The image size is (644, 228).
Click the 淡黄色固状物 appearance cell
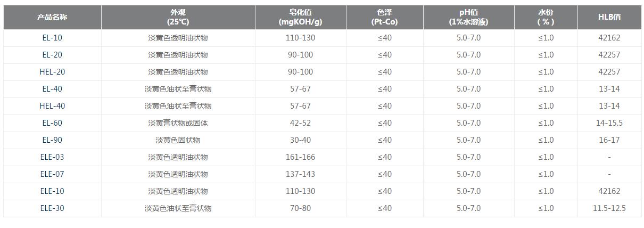coord(178,140)
